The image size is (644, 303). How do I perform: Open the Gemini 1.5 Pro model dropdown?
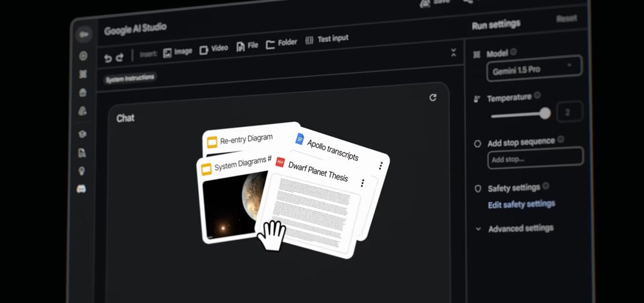(533, 69)
